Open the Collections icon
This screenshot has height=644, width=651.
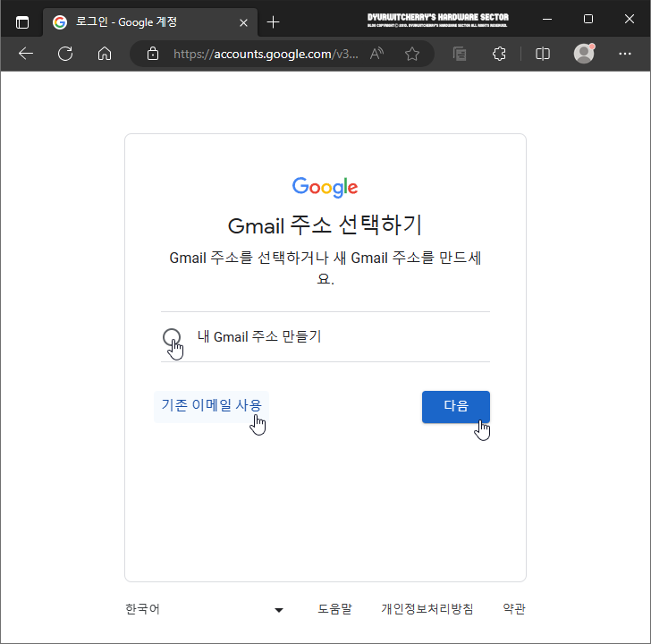click(460, 54)
